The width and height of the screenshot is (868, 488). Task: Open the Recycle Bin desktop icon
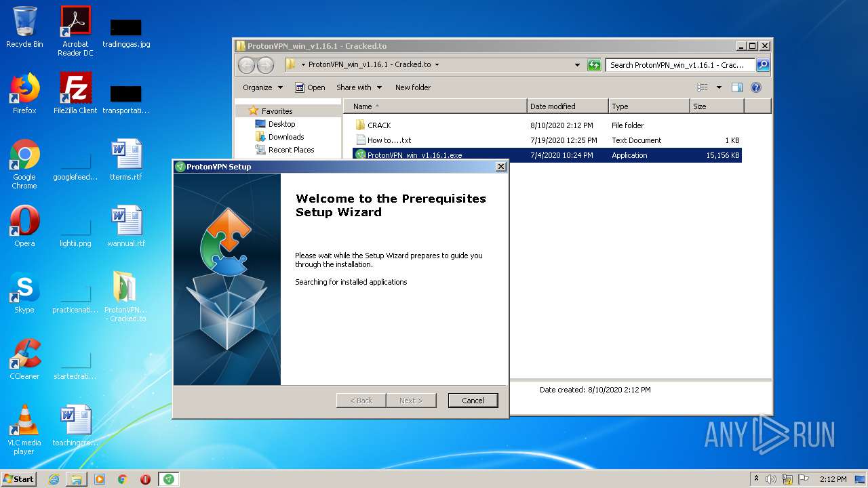click(24, 27)
